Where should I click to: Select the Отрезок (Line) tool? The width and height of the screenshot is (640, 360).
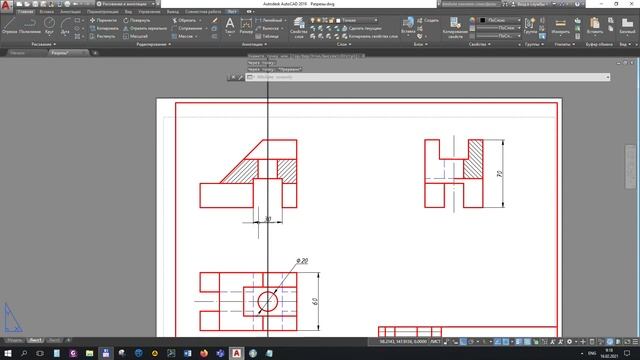point(9,25)
